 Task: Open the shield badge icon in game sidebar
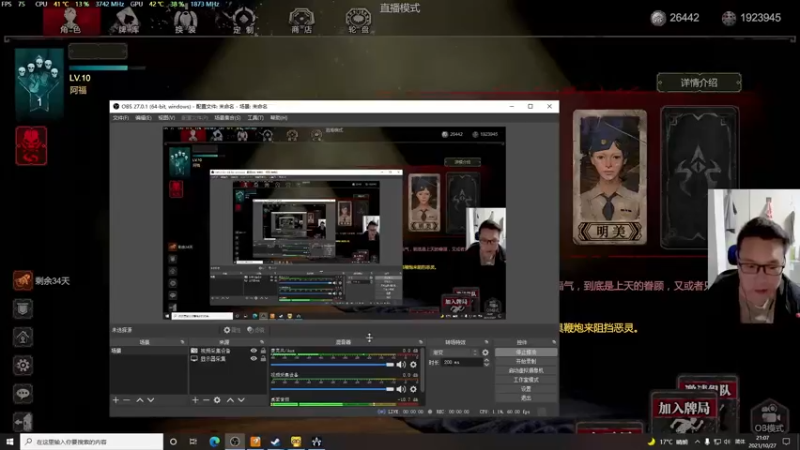(x=22, y=309)
